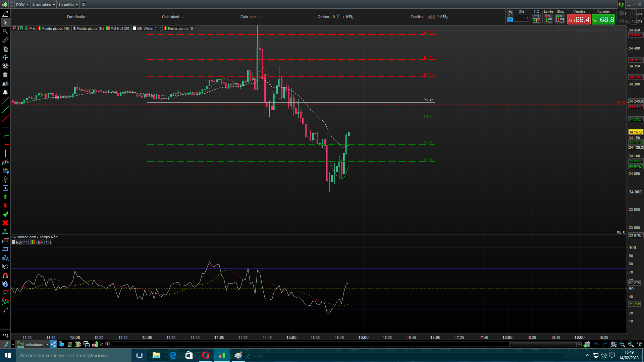Open the DOW instrument dropdown
644x362 pixels.
tap(22, 5)
